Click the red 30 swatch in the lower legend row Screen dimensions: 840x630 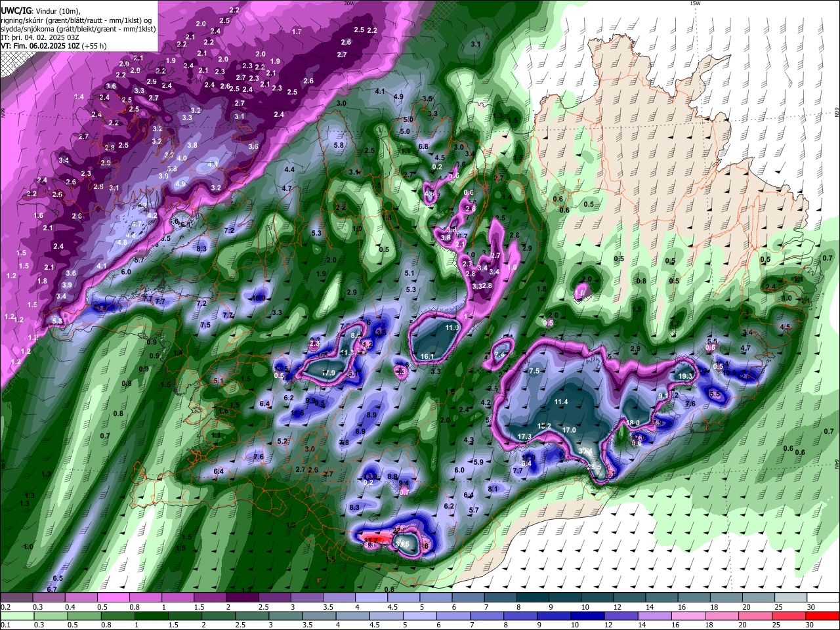[x=822, y=616]
